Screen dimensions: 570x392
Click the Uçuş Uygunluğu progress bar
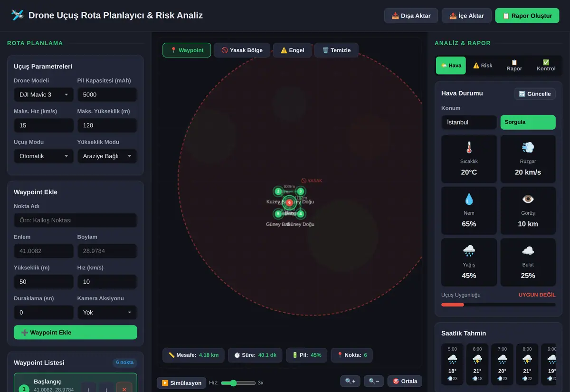click(x=498, y=305)
